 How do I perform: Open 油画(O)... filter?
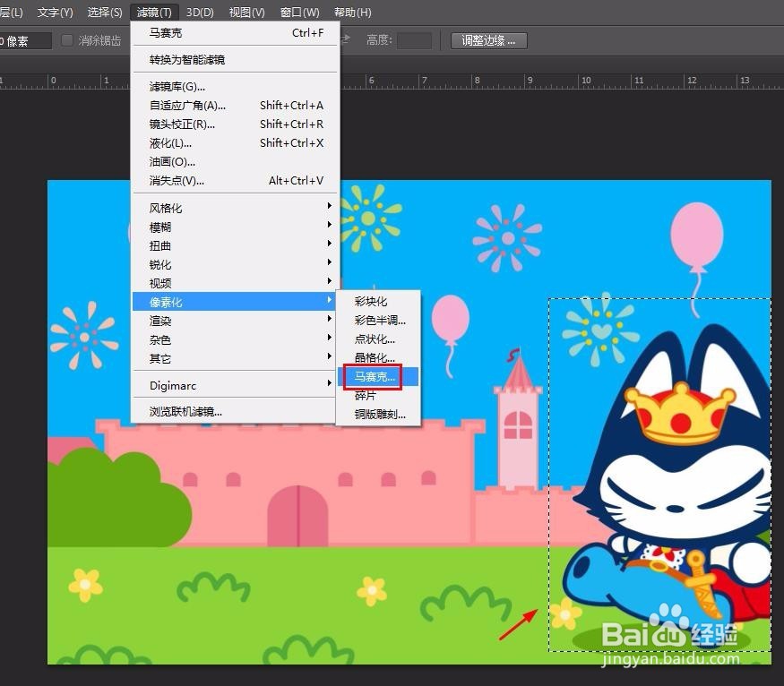(x=236, y=162)
